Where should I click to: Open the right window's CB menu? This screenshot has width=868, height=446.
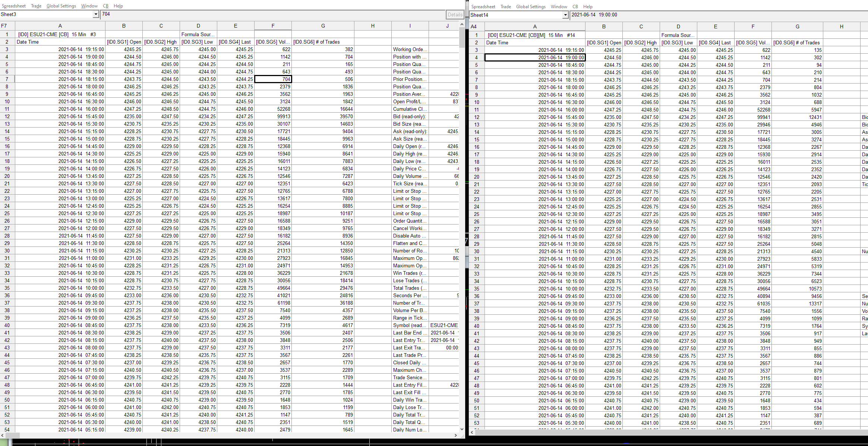[x=575, y=7]
